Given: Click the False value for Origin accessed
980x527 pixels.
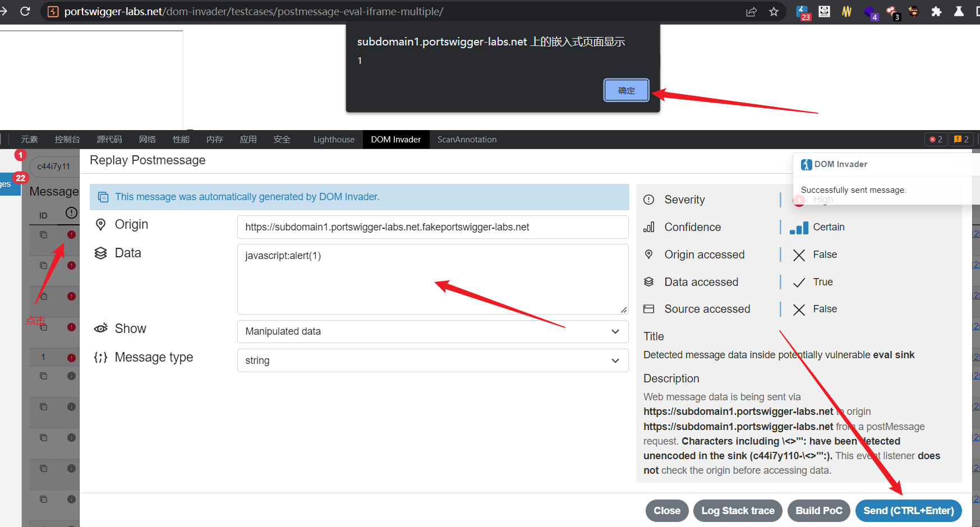Looking at the screenshot, I should [825, 255].
